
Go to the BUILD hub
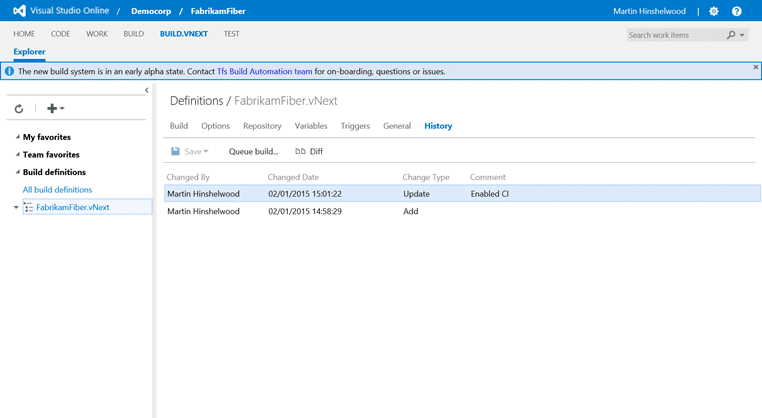[x=134, y=34]
